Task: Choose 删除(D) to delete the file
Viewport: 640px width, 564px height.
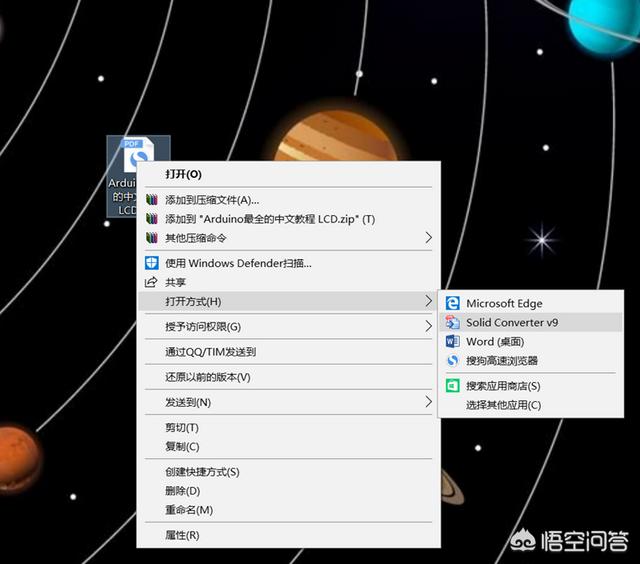Action: (289, 491)
